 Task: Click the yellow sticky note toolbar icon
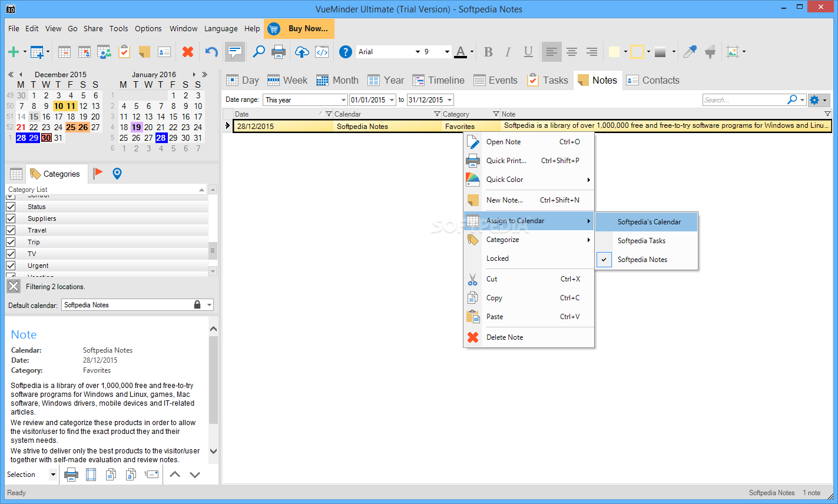pyautogui.click(x=144, y=52)
